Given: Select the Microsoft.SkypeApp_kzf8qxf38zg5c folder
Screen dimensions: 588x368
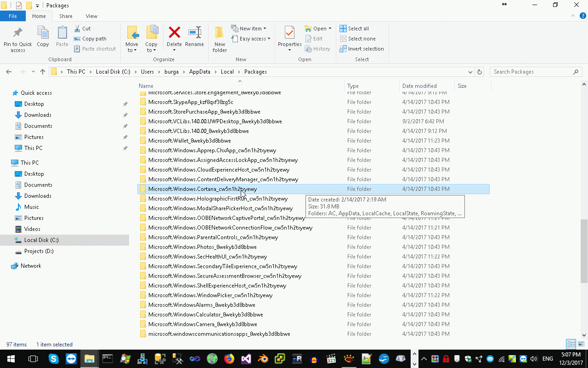Looking at the screenshot, I should click(x=191, y=102).
